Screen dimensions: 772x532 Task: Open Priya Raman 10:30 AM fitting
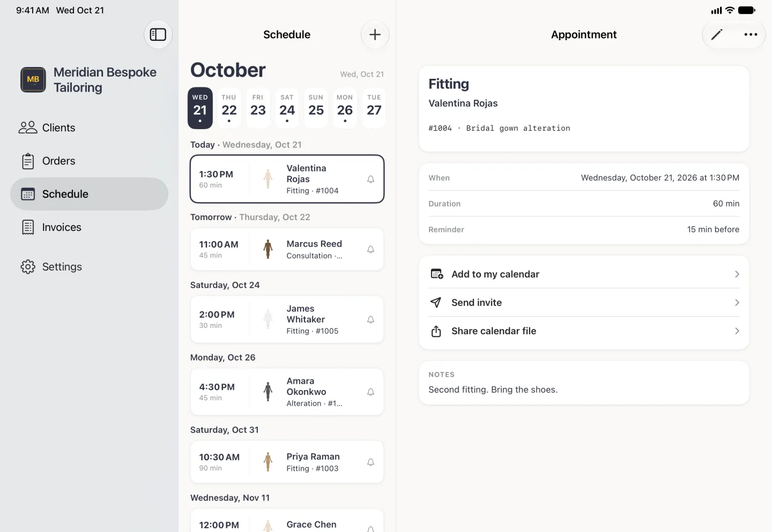coord(287,462)
